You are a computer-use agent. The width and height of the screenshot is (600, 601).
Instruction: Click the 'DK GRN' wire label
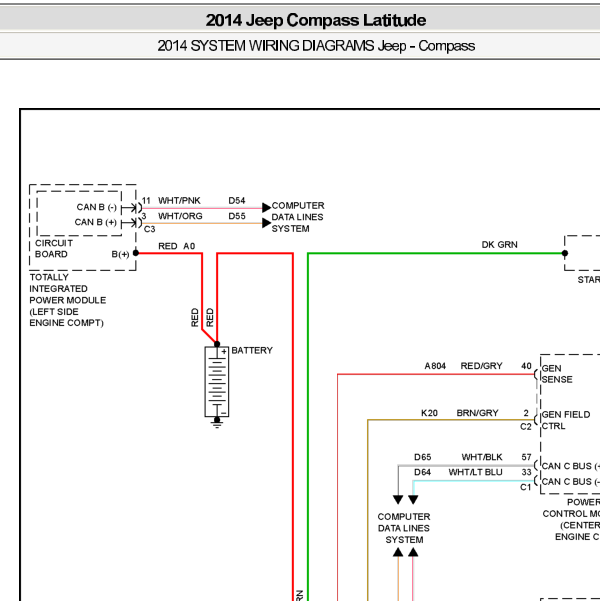(499, 245)
